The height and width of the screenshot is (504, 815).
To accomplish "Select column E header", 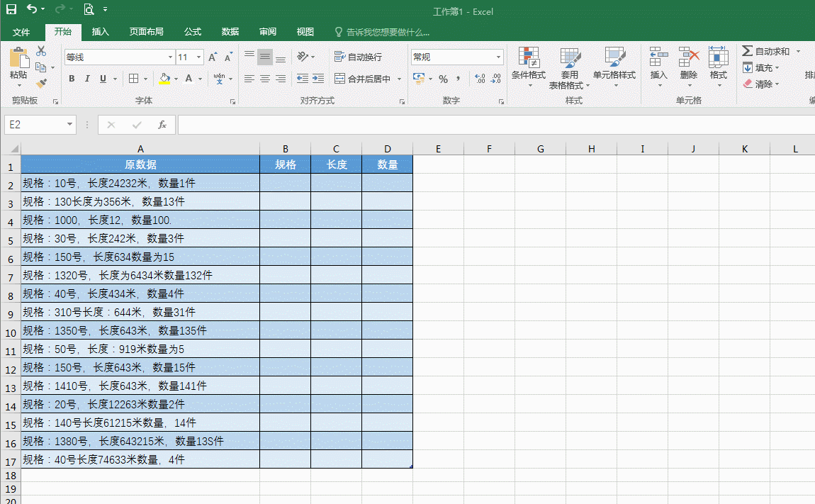I will click(438, 149).
